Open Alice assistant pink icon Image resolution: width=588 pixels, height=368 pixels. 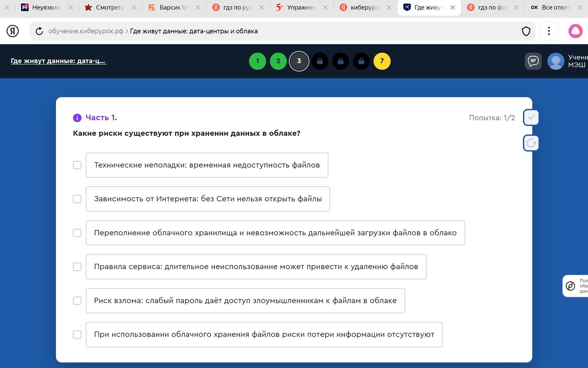pos(575,31)
